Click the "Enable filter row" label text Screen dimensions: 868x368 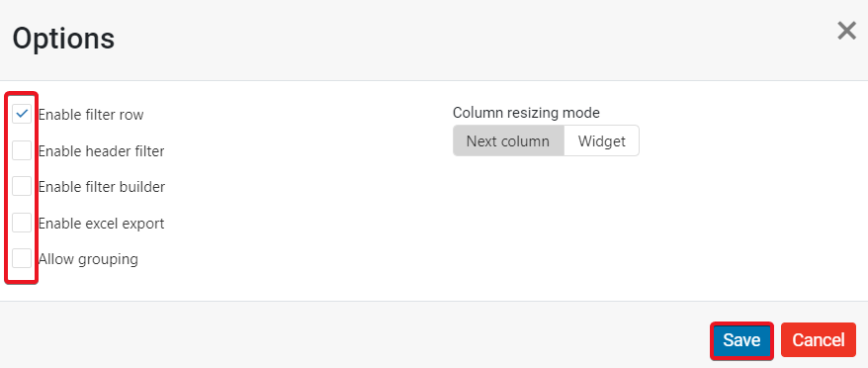(91, 115)
